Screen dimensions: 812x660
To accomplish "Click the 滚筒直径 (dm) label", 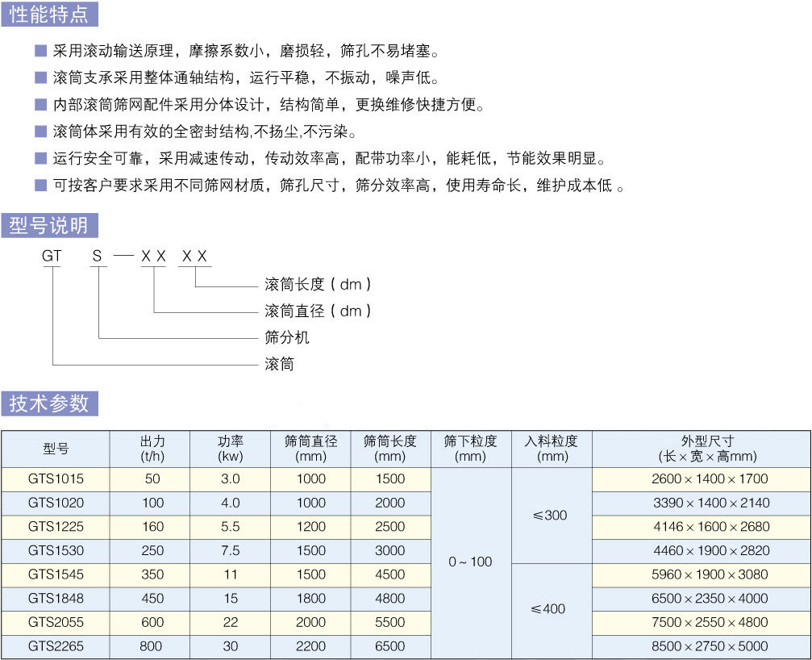I will click(x=318, y=311).
